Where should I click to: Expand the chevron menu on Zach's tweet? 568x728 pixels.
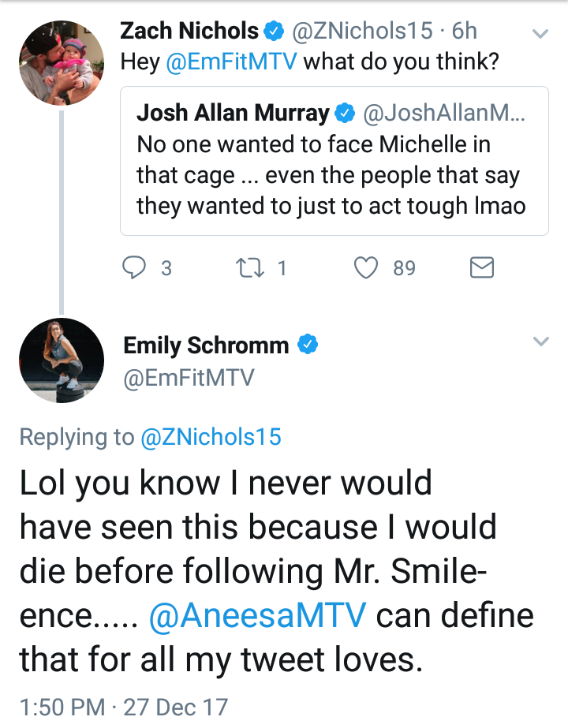point(540,33)
